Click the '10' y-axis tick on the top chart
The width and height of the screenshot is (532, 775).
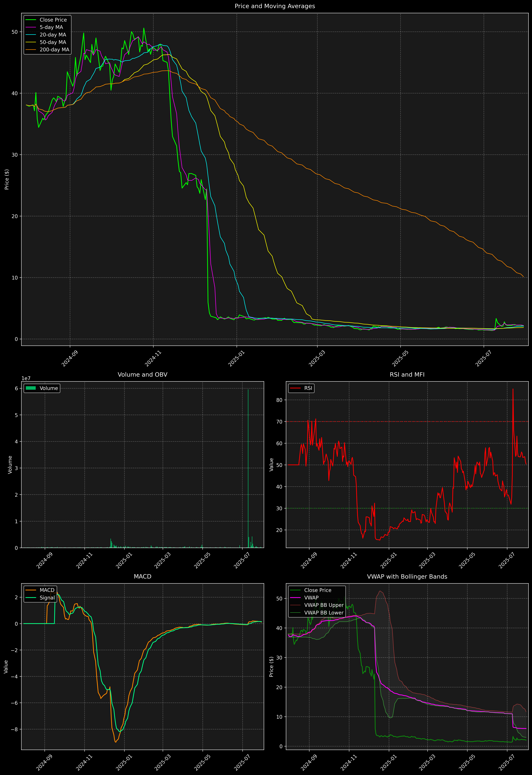tap(15, 278)
